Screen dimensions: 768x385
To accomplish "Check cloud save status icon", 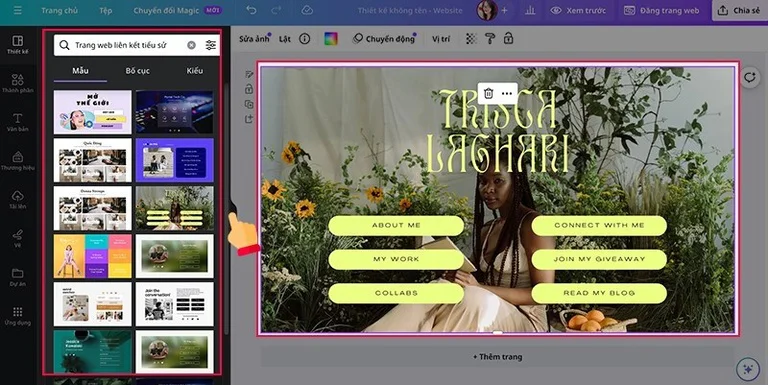I will coord(307,10).
